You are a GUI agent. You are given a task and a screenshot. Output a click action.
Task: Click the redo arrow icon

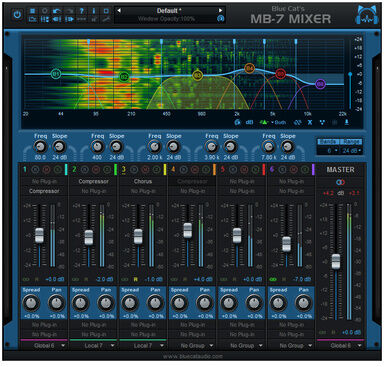69,11
